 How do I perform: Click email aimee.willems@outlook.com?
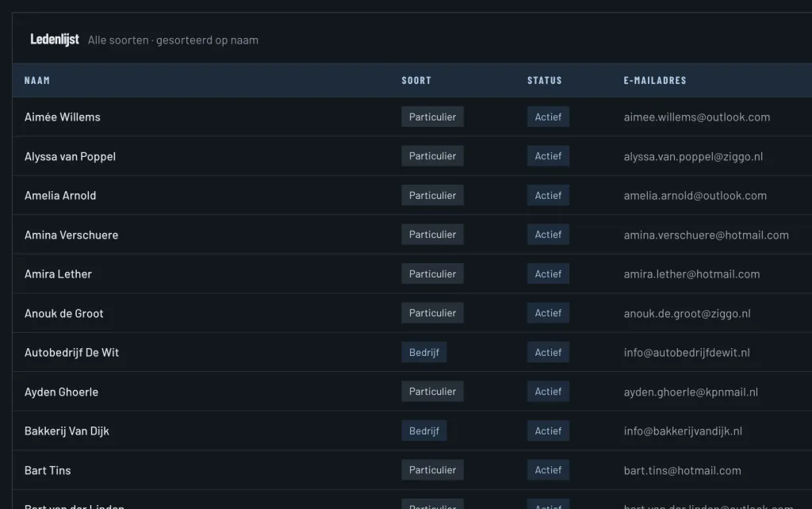coord(696,117)
